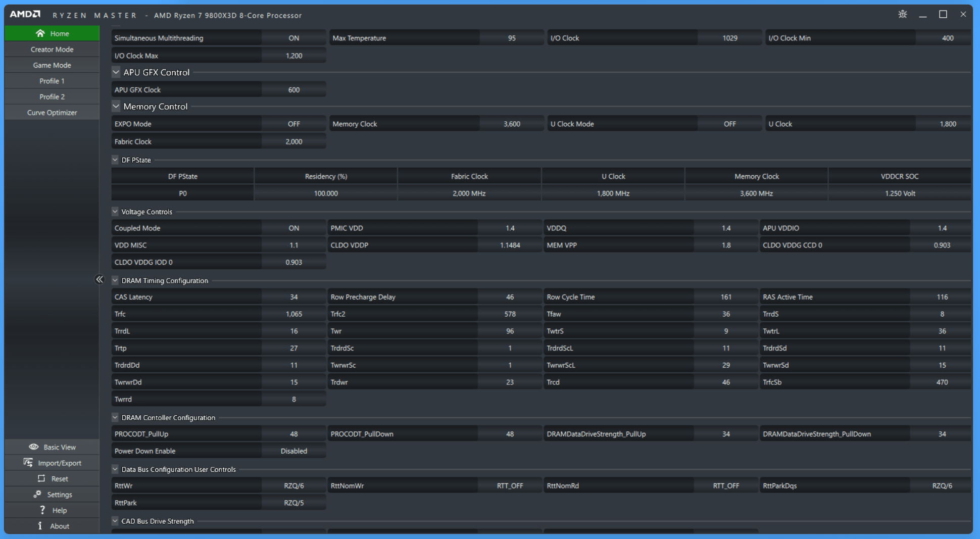Collapse the APU GFX Control section
The height and width of the screenshot is (539, 980).
[x=116, y=72]
